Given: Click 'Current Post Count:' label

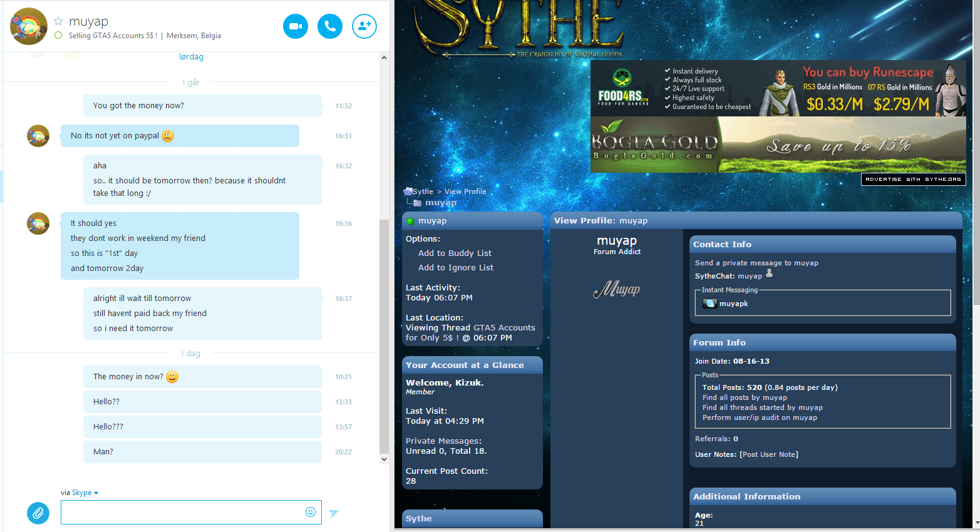Looking at the screenshot, I should pos(446,471).
